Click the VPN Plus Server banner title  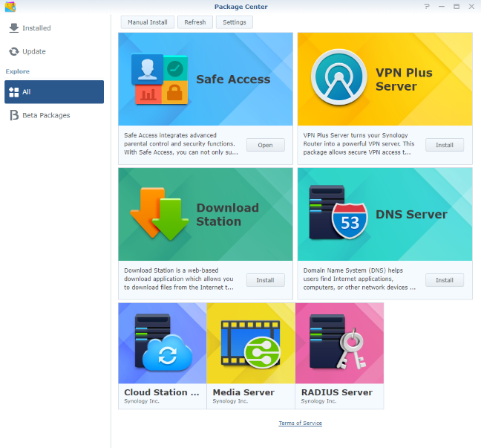coord(404,79)
